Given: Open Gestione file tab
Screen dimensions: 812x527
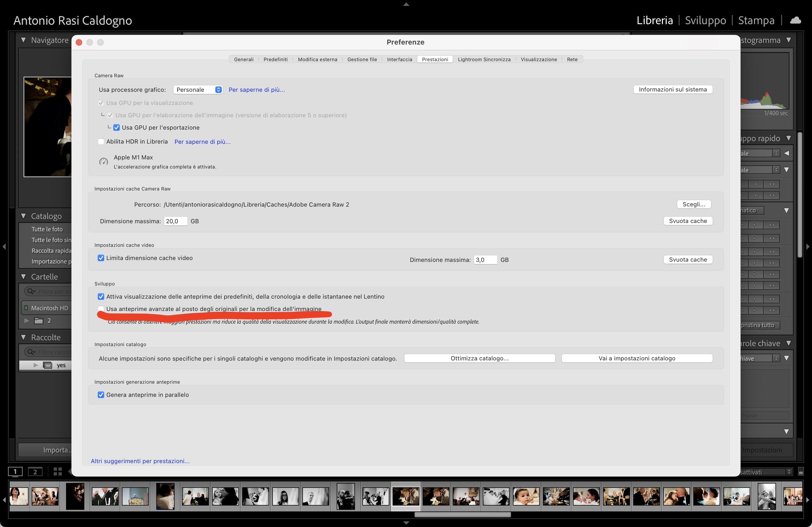Looking at the screenshot, I should (x=362, y=59).
